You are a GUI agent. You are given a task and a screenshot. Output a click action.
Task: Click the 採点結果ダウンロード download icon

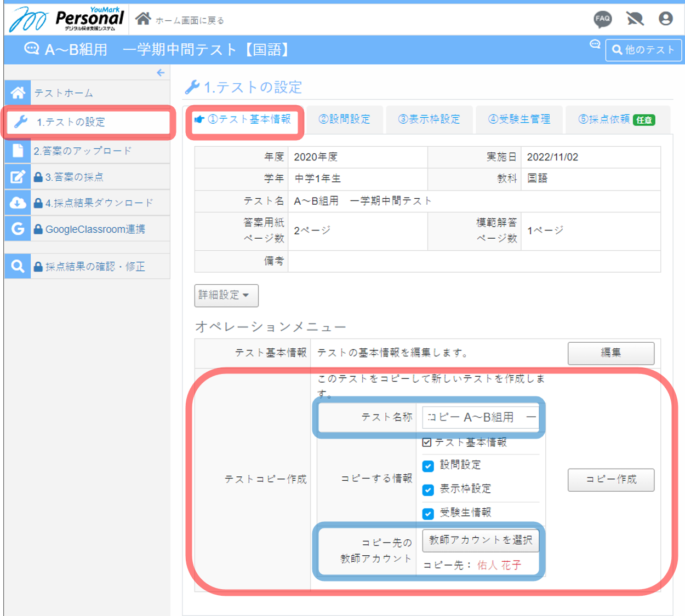(x=18, y=203)
